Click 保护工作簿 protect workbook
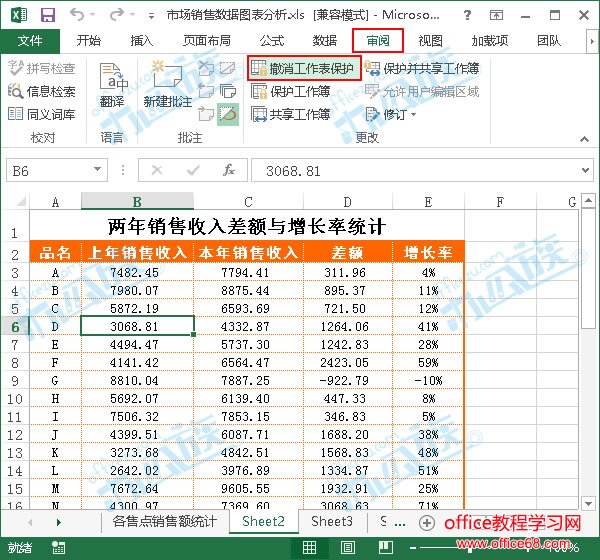The height and width of the screenshot is (560, 600). pos(291,91)
